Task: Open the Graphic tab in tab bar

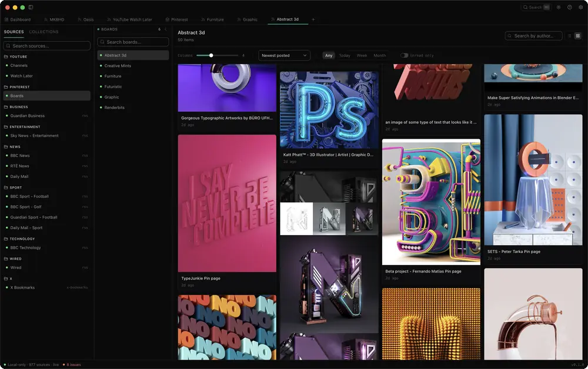Action: 248,19
